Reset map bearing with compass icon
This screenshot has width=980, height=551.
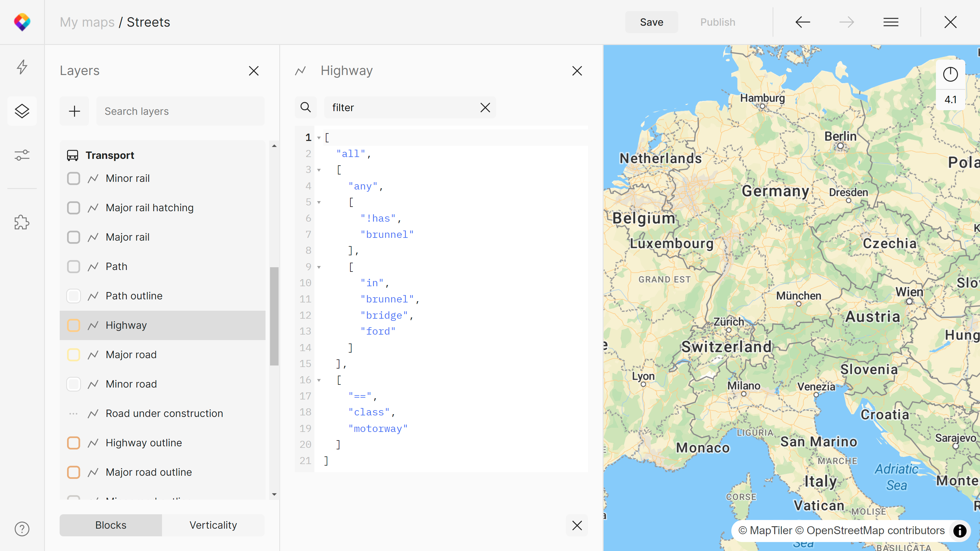point(950,74)
